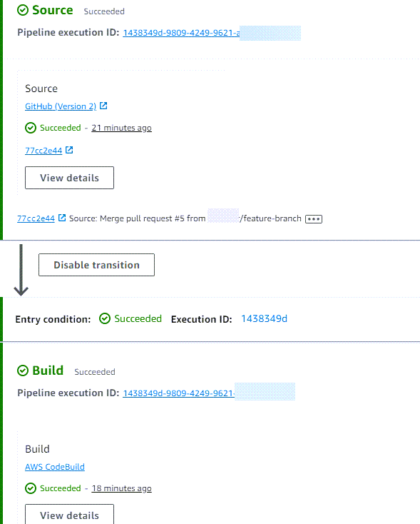The width and height of the screenshot is (420, 524).
Task: Click the Source stage success checkmark icon
Action: (23, 11)
